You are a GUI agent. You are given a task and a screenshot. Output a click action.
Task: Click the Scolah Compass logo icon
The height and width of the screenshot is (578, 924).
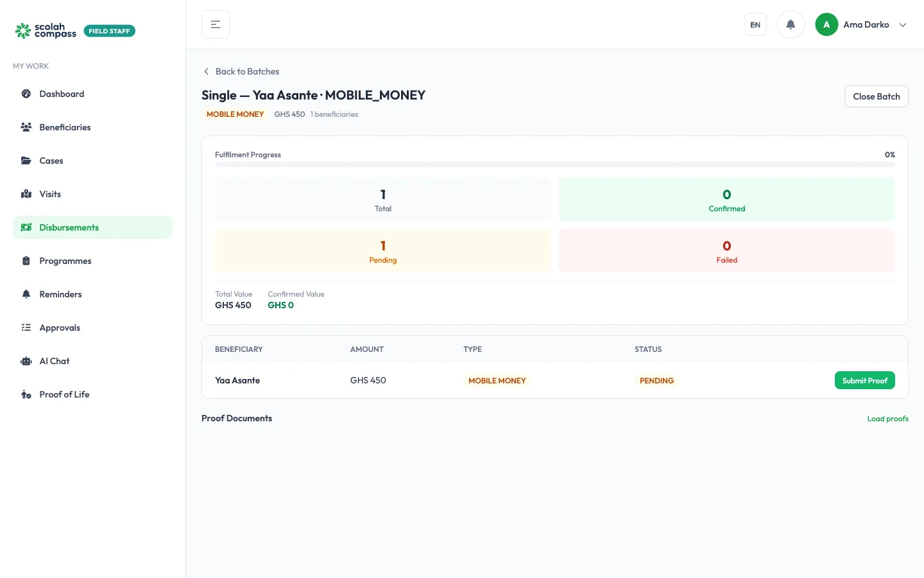[x=23, y=31]
